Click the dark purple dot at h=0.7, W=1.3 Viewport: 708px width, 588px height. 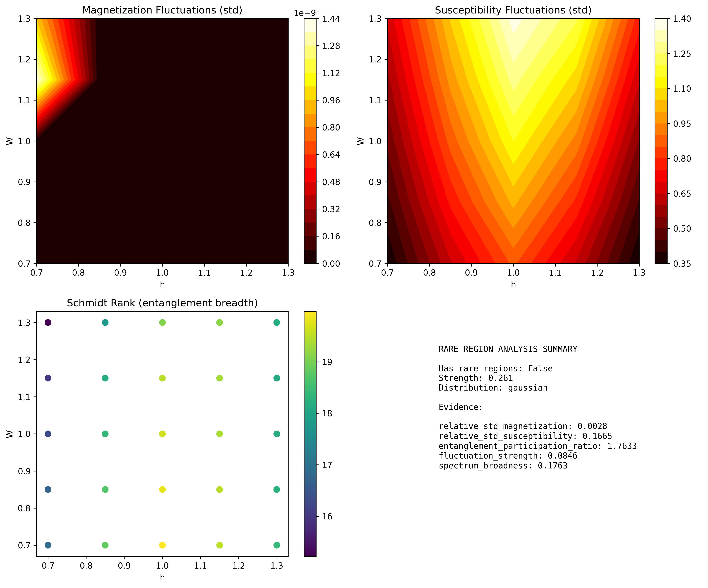[48, 323]
